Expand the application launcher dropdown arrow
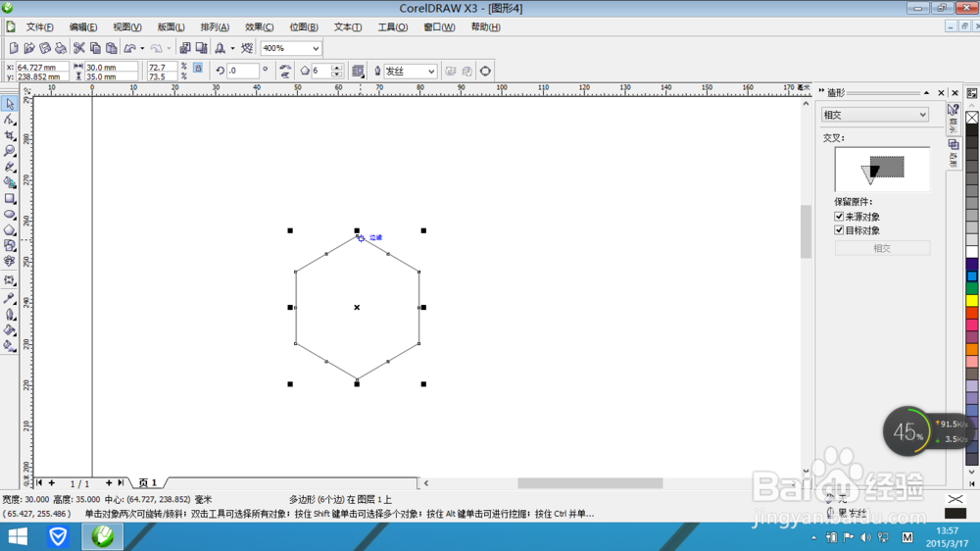Viewport: 980px width, 551px height. [x=232, y=48]
